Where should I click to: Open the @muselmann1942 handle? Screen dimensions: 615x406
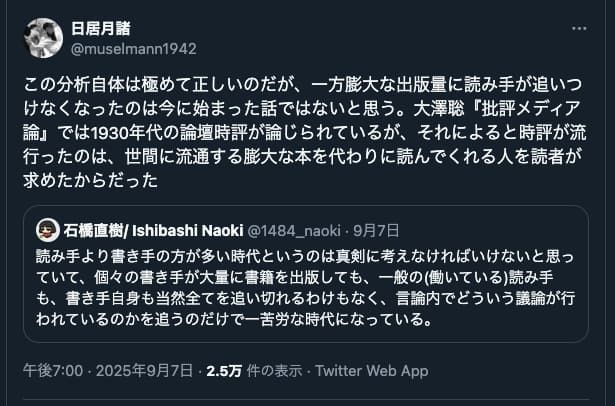[133, 48]
